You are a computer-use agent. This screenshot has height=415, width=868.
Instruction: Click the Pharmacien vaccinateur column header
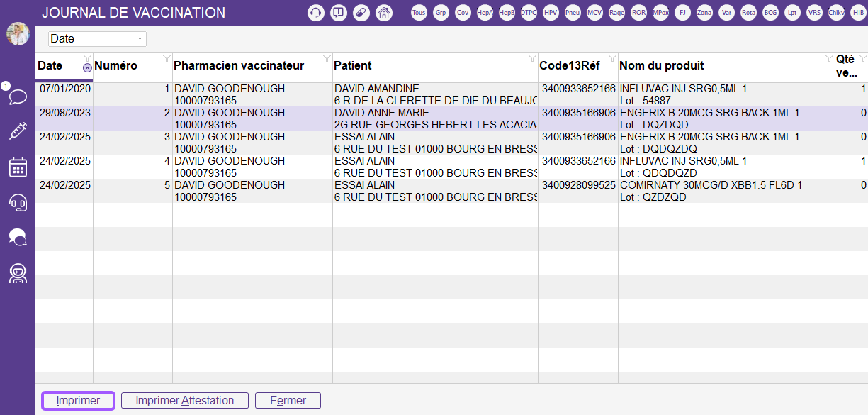239,66
